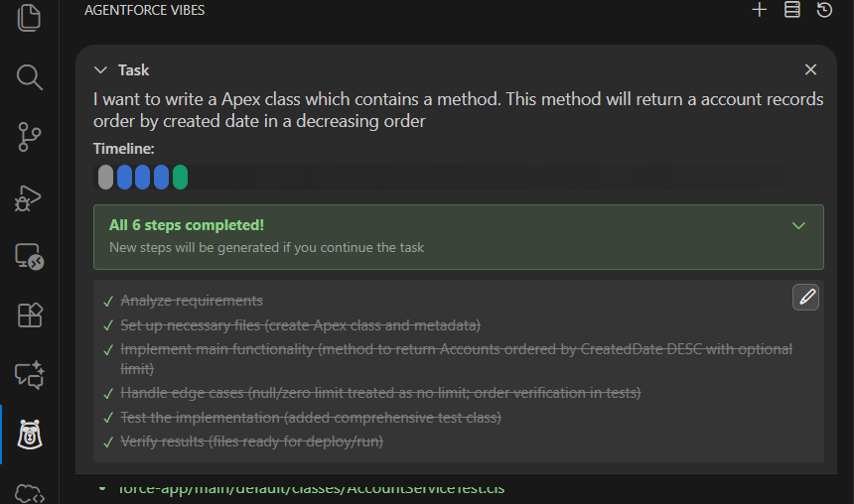
Task: Toggle the 'Verify results' step checkmark
Action: 107,441
